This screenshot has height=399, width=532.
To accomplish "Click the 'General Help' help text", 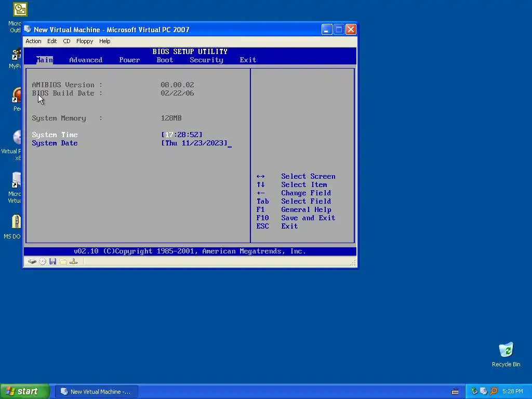I will (305, 210).
